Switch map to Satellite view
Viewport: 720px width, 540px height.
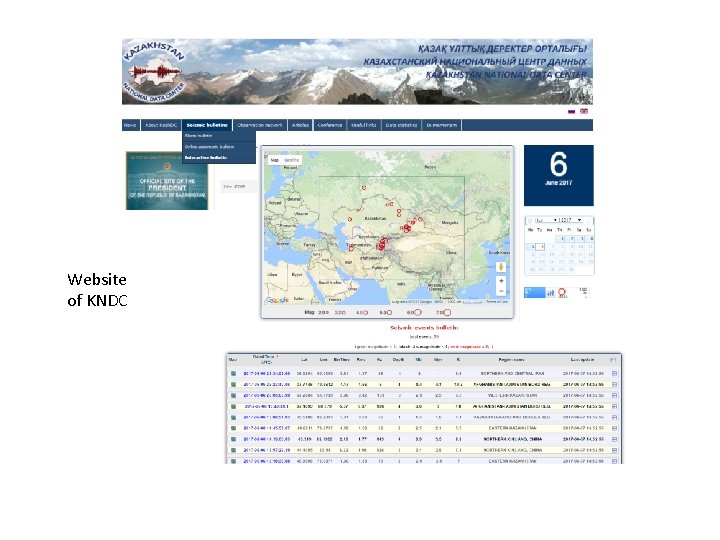(291, 160)
